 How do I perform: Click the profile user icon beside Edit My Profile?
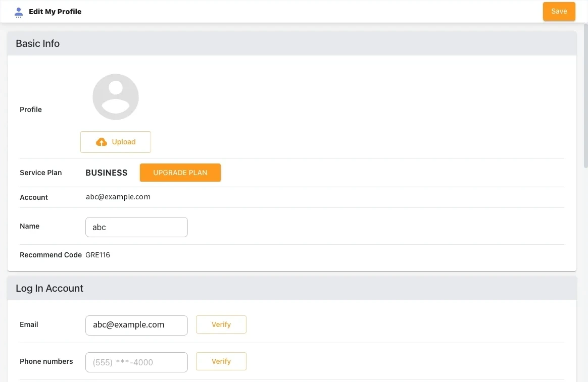pyautogui.click(x=18, y=12)
